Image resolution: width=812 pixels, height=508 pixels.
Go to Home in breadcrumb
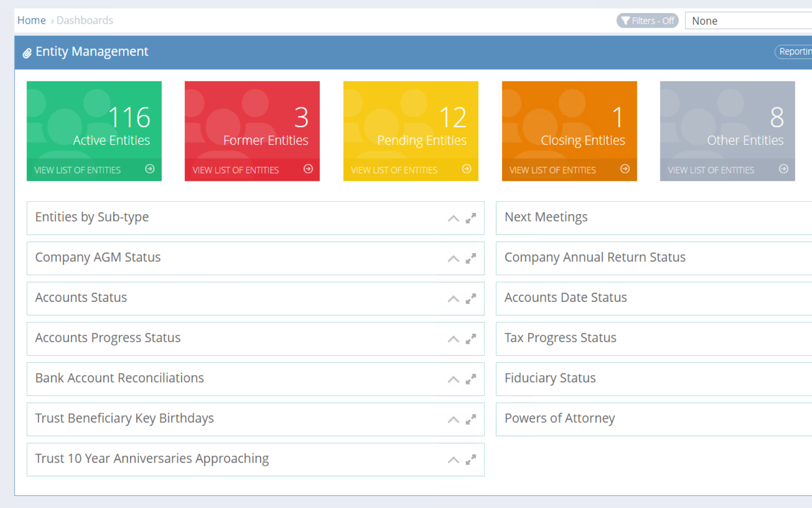click(x=31, y=20)
